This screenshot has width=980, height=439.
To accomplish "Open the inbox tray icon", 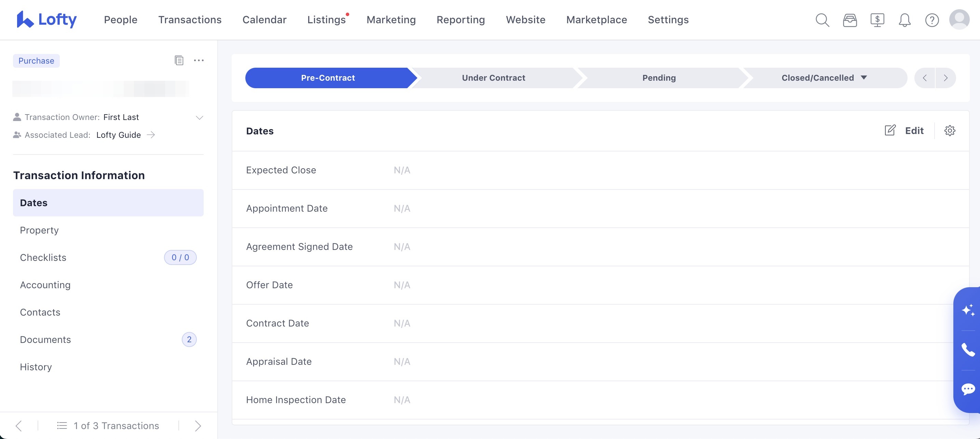I will (x=849, y=20).
